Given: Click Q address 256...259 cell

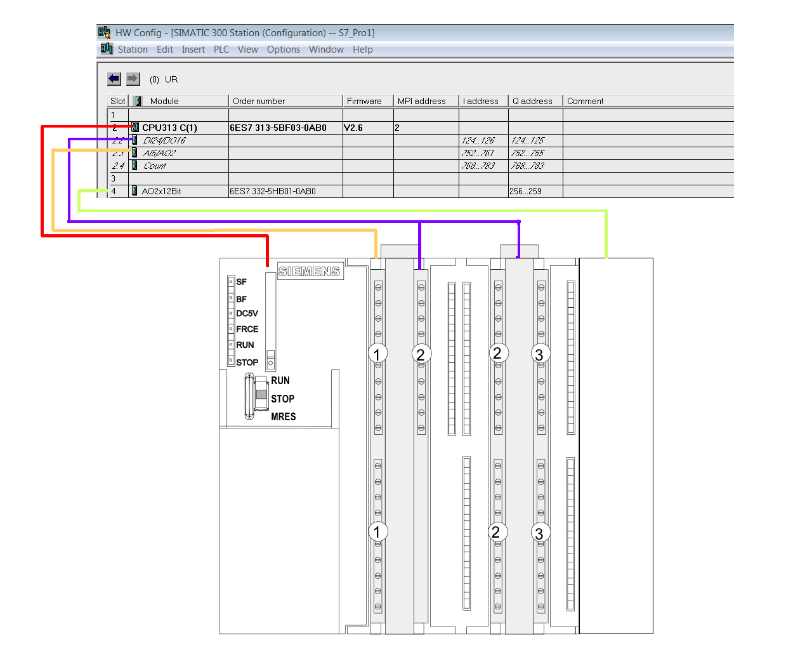Looking at the screenshot, I should (535, 191).
